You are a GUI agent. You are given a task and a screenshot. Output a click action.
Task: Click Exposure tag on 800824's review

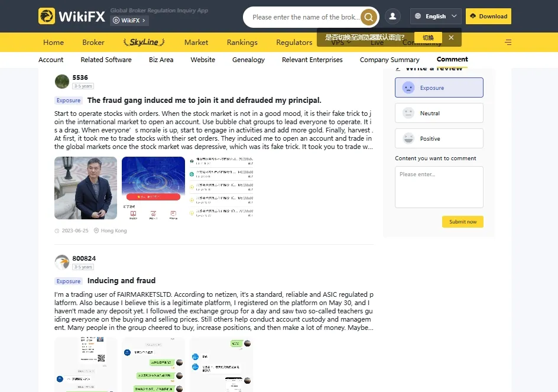[x=69, y=281]
